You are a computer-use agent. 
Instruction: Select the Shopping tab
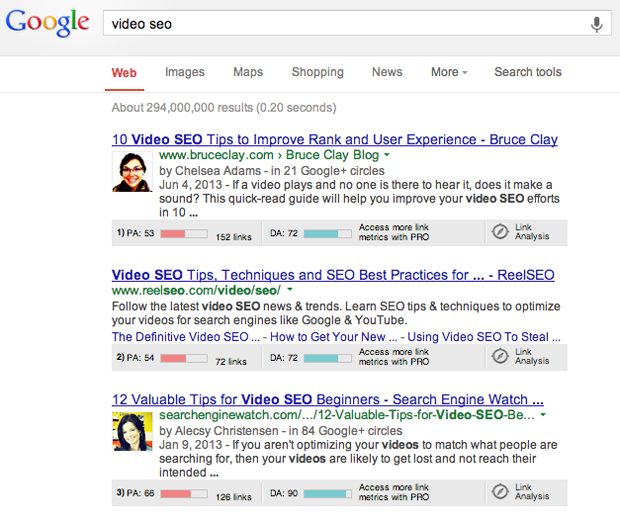317,72
